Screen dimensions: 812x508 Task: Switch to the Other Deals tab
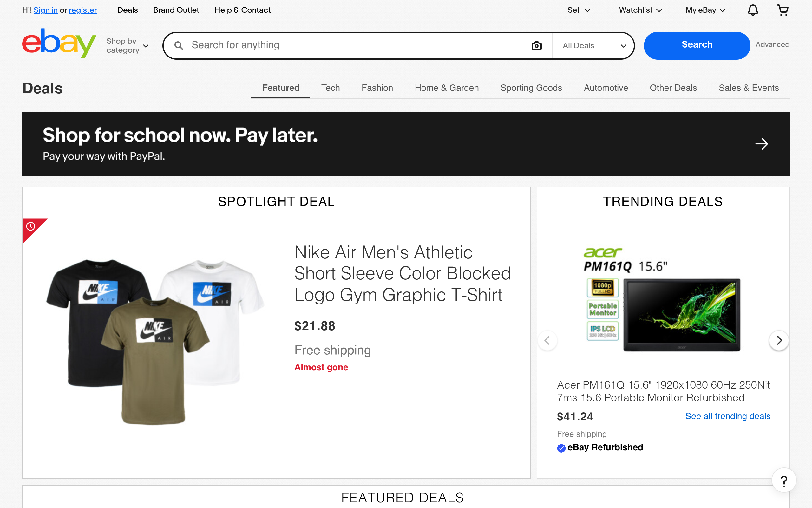pyautogui.click(x=673, y=88)
